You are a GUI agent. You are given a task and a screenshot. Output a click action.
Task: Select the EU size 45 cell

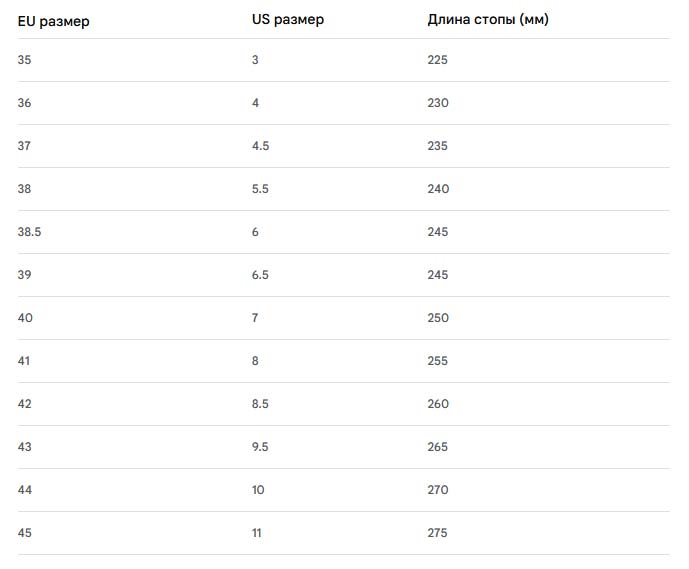point(25,533)
